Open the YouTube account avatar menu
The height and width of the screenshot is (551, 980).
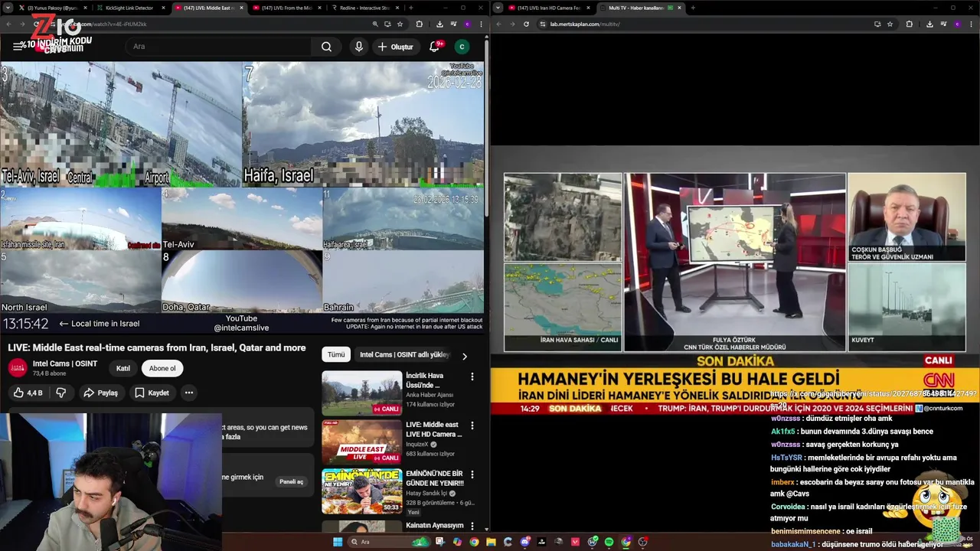click(462, 47)
